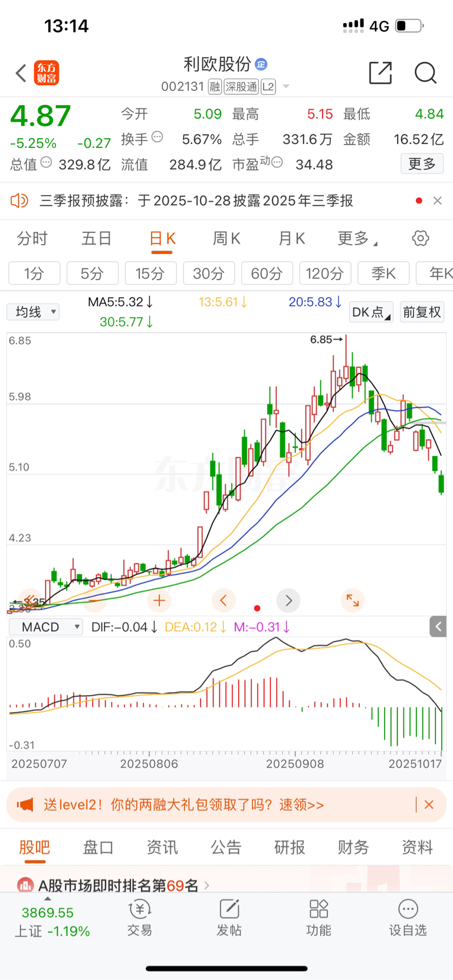453x980 pixels.
Task: Tap the info icon beside 总值
Action: click(x=46, y=162)
